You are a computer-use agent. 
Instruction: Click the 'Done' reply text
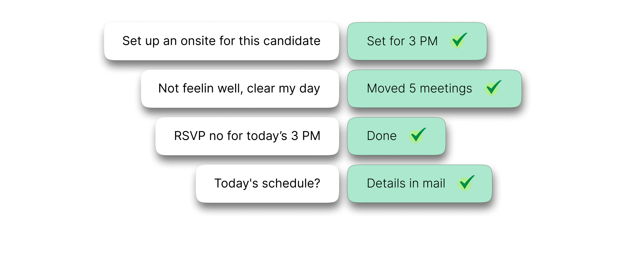(x=382, y=136)
